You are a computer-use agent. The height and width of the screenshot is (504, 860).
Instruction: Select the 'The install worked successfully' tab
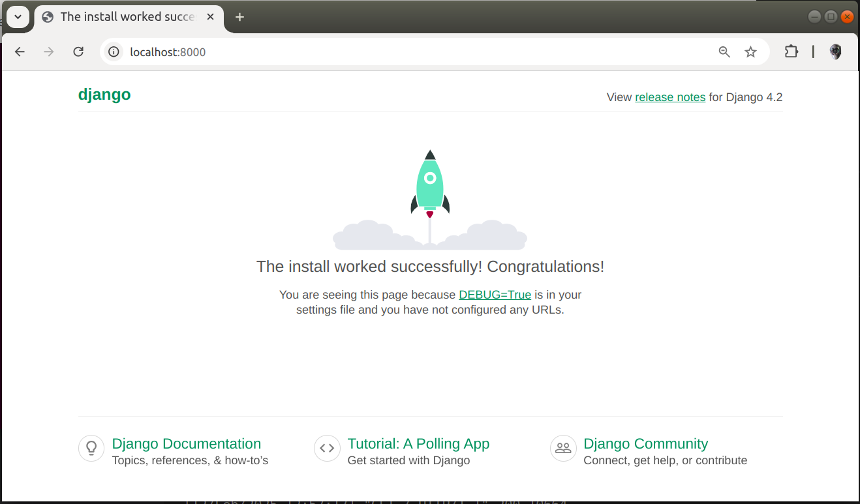click(129, 17)
